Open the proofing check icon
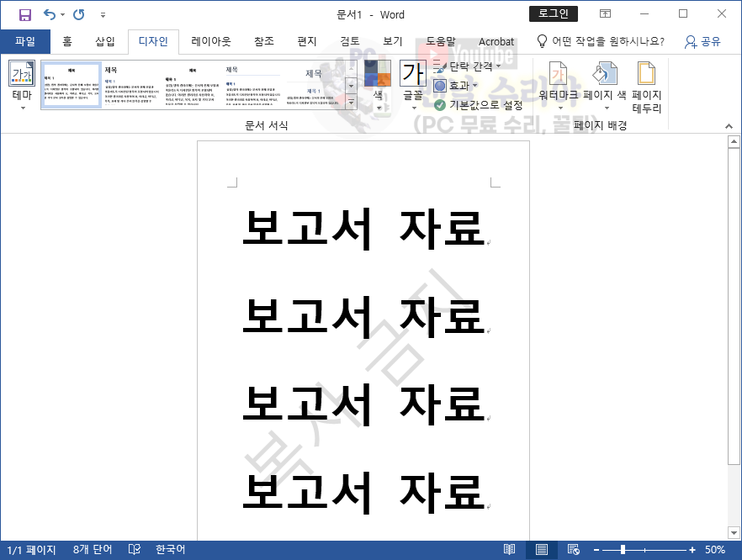The image size is (742, 560). click(x=135, y=550)
